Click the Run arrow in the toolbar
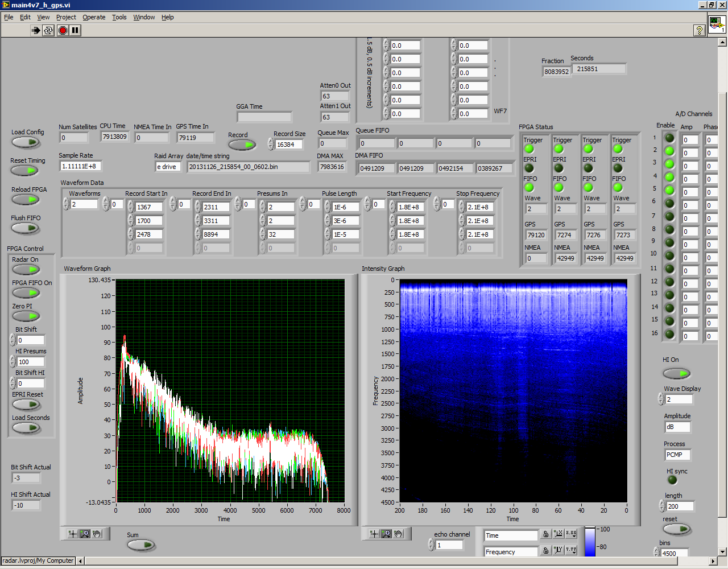Image resolution: width=728 pixels, height=569 pixels. point(36,30)
